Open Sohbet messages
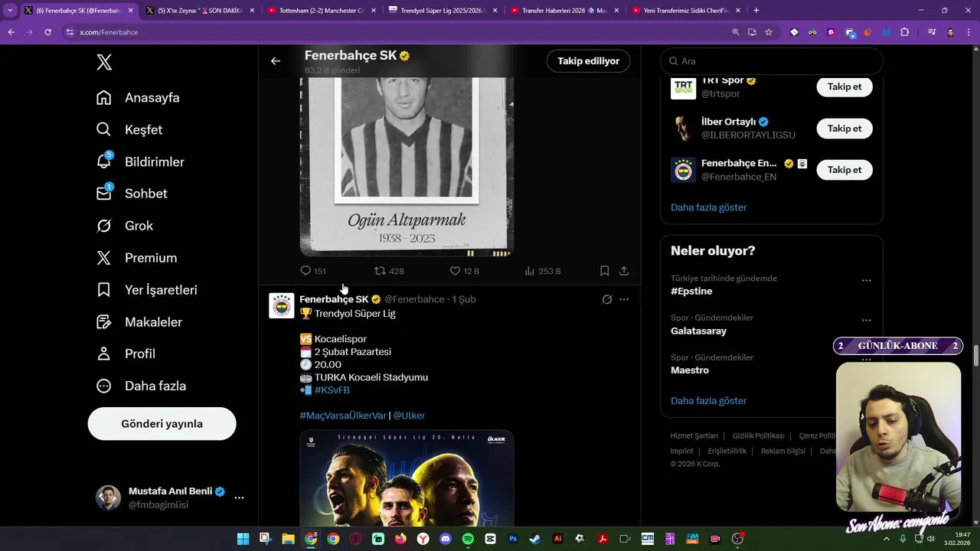Image resolution: width=980 pixels, height=551 pixels. [x=132, y=194]
